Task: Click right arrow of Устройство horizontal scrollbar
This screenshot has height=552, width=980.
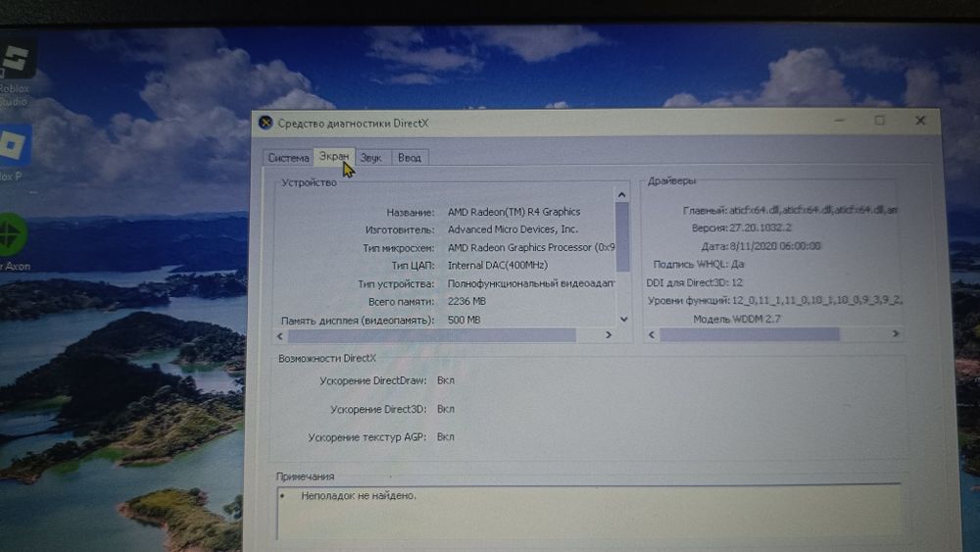Action: pos(609,335)
